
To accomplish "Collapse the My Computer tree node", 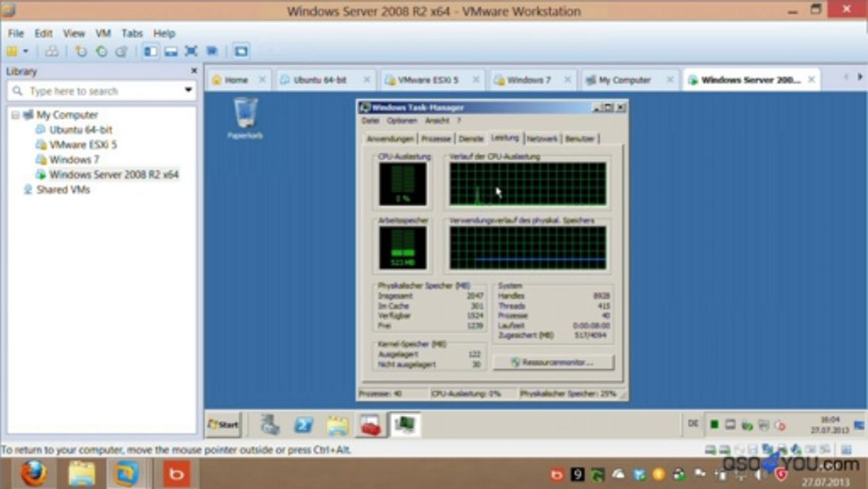I will pos(15,115).
